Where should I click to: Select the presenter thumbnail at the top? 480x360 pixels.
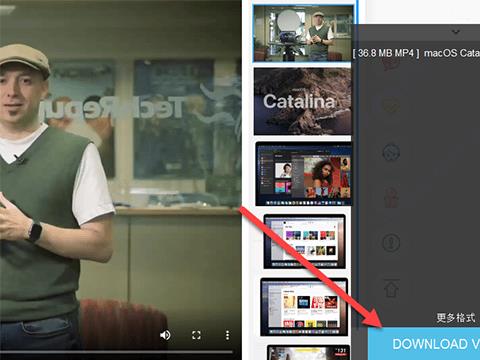coord(303,33)
